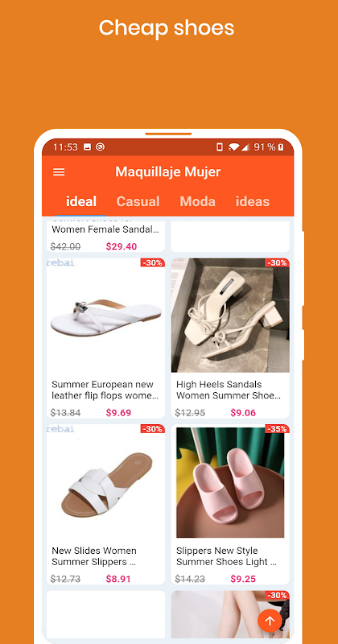Tap the scroll-to-top arrow button
Screen dimensions: 338x644
pos(270,621)
